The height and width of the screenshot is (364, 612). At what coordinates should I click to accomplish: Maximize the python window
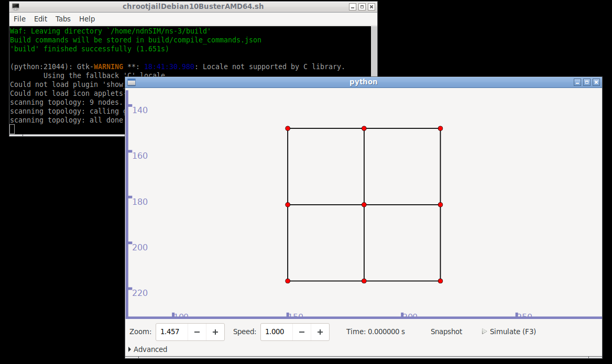pyautogui.click(x=587, y=82)
